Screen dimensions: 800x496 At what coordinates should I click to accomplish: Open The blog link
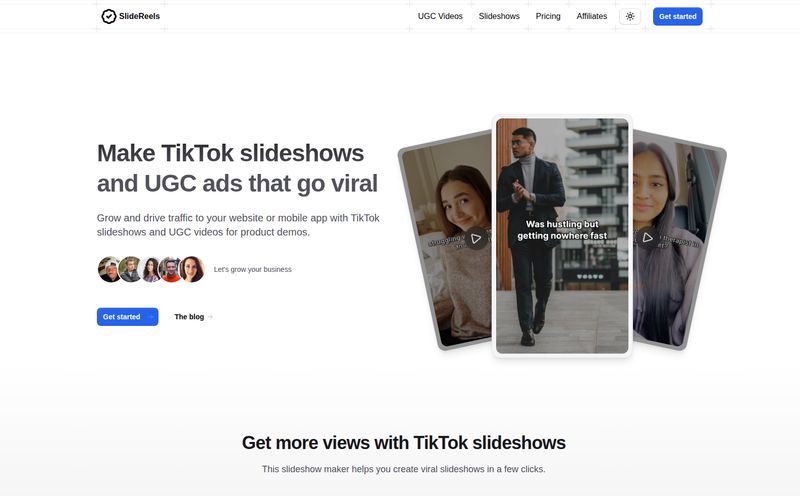[x=189, y=317]
